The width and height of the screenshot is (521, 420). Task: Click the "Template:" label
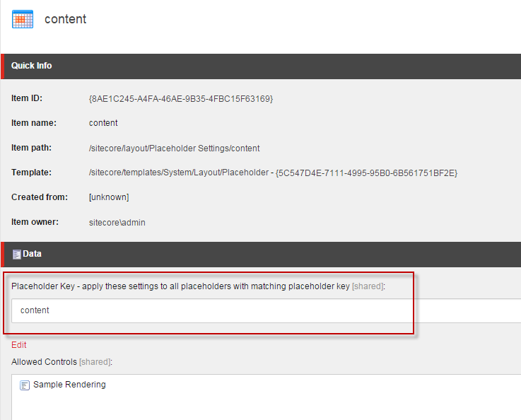point(31,173)
